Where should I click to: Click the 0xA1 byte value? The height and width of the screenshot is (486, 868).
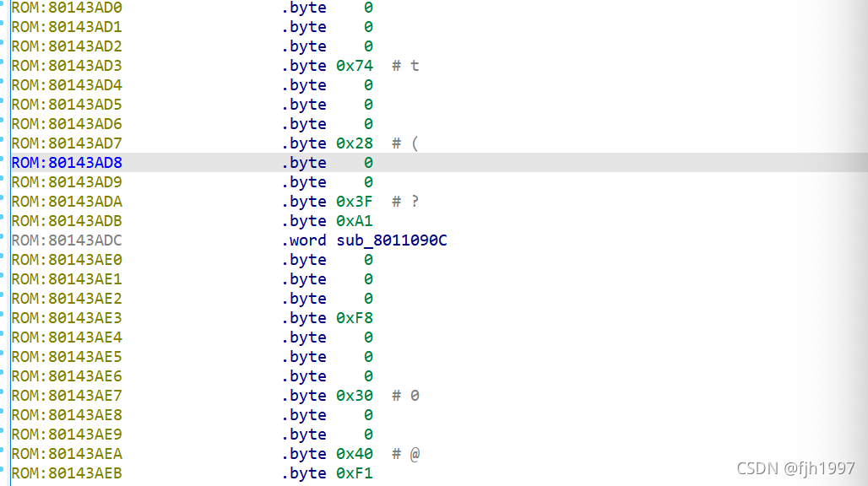(355, 220)
